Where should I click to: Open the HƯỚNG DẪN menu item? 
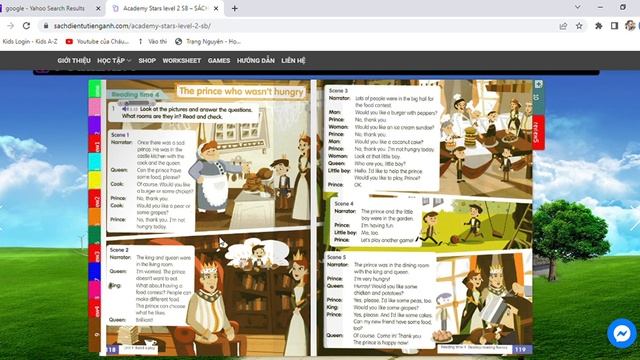coord(256,60)
